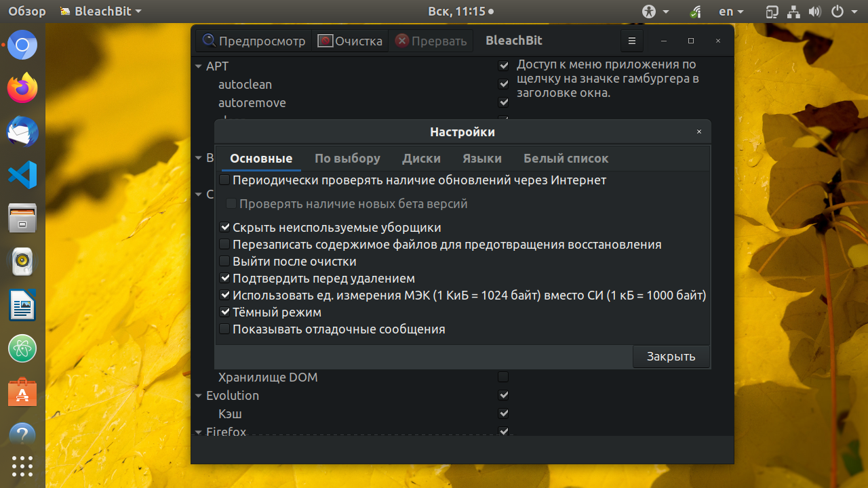Screen dimensions: 868x488
Task: Uncheck Подтвердить перед удалением
Action: (224, 279)
